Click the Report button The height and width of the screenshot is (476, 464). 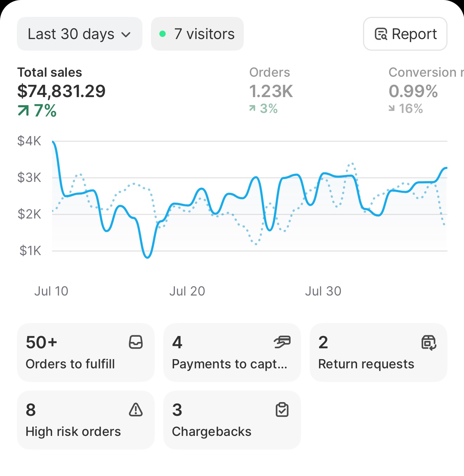[405, 34]
